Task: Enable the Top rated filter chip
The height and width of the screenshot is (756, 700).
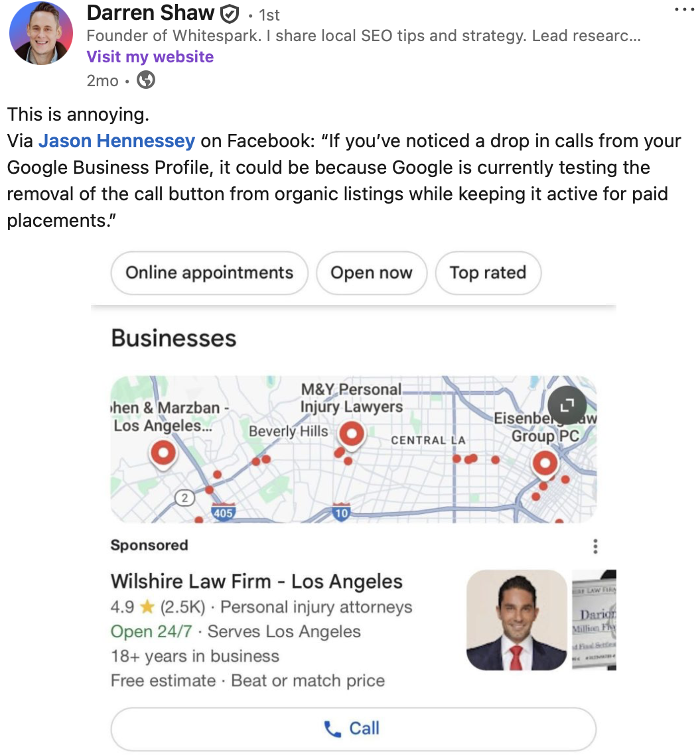Action: point(488,273)
